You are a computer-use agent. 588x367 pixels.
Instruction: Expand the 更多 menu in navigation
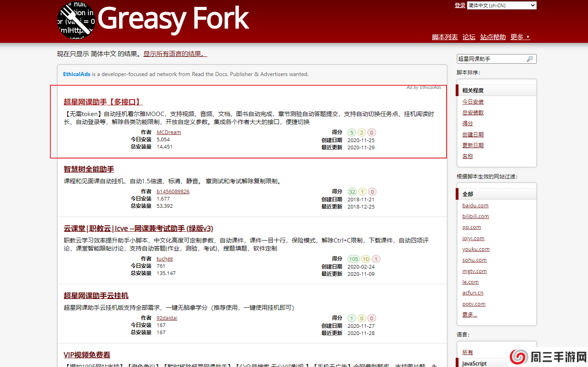(520, 37)
